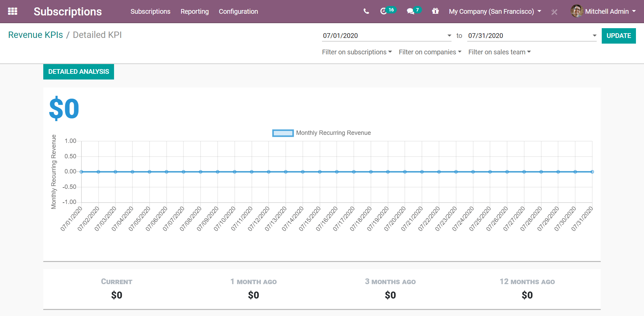Image resolution: width=644 pixels, height=316 pixels.
Task: Click the legend color swatch
Action: pos(283,133)
